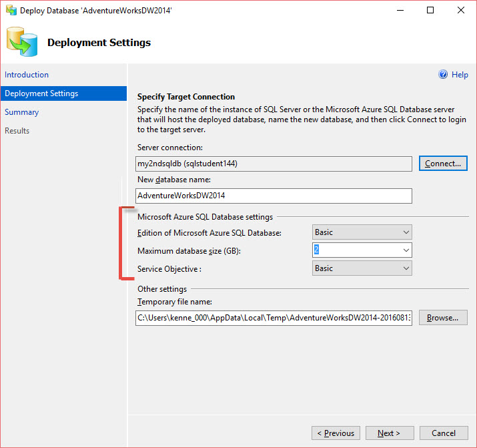This screenshot has height=448, width=477.
Task: Select the Results step in sidebar
Action: click(x=17, y=131)
